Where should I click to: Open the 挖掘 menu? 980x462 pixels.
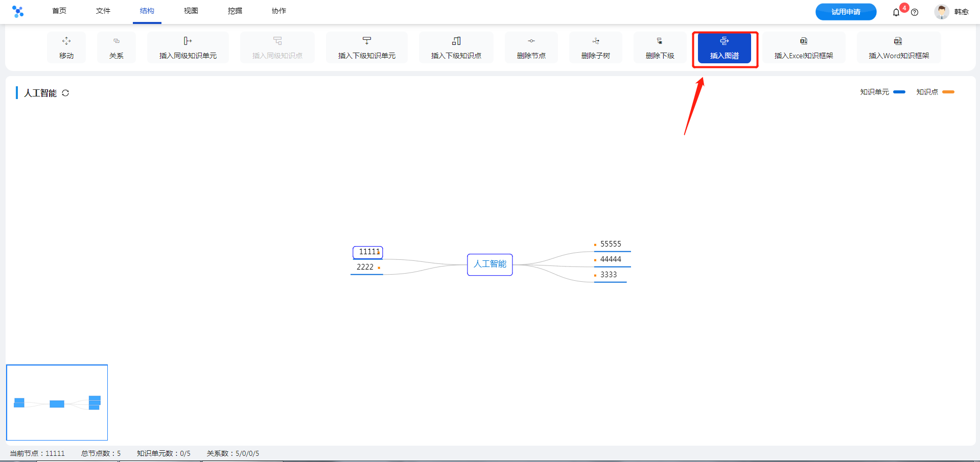click(x=235, y=11)
